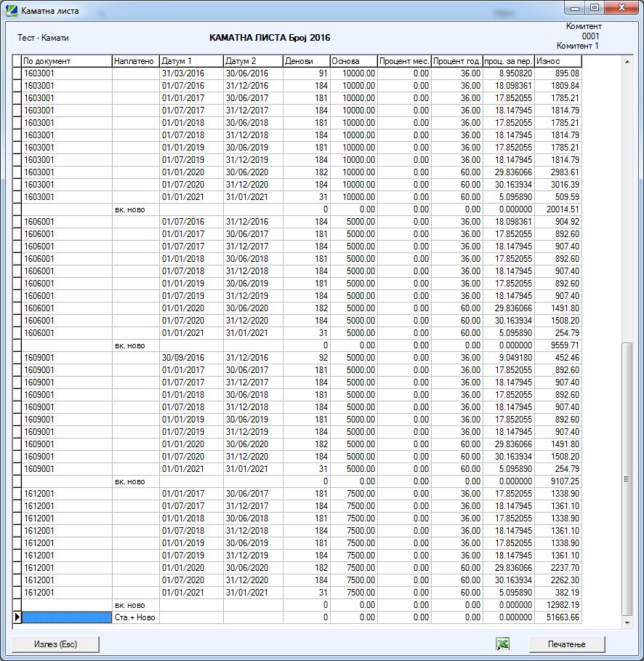Select the 91 days cell
Image resolution: width=644 pixels, height=661 pixels.
[x=307, y=73]
